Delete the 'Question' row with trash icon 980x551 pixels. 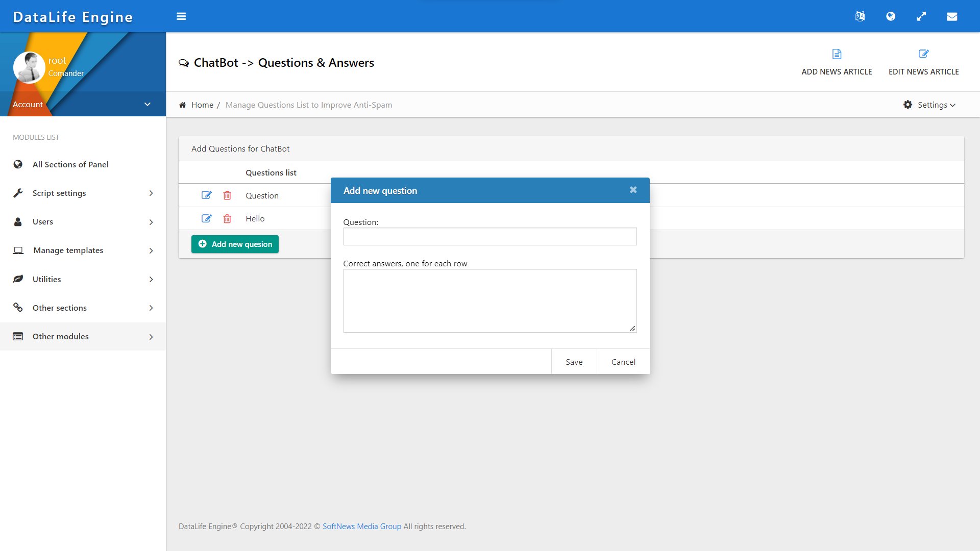(227, 195)
